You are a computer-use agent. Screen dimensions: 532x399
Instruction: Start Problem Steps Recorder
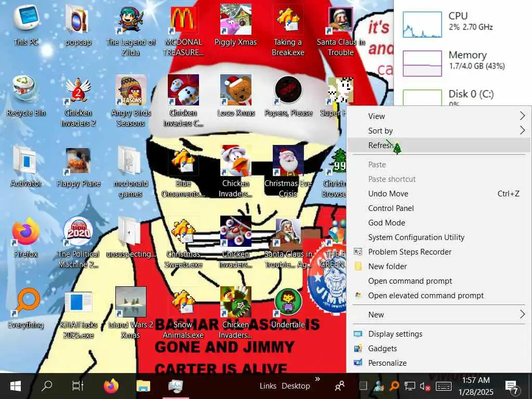pyautogui.click(x=438, y=252)
